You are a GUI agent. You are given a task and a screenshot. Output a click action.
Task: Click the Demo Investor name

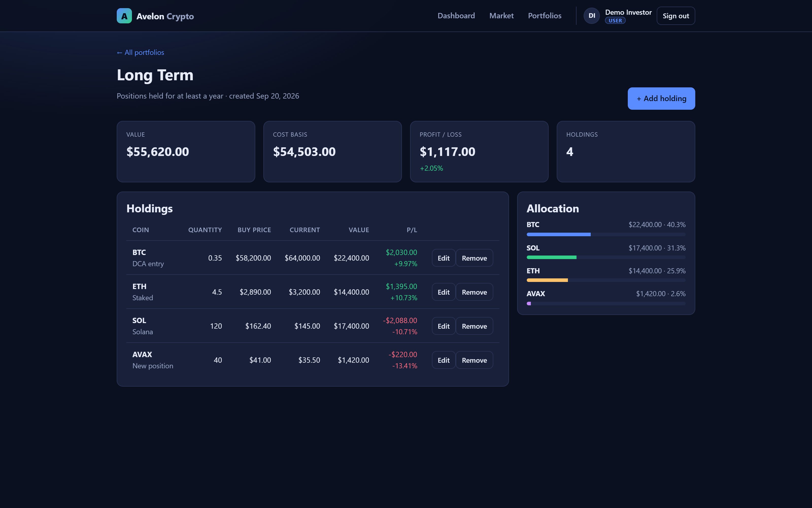pos(628,12)
